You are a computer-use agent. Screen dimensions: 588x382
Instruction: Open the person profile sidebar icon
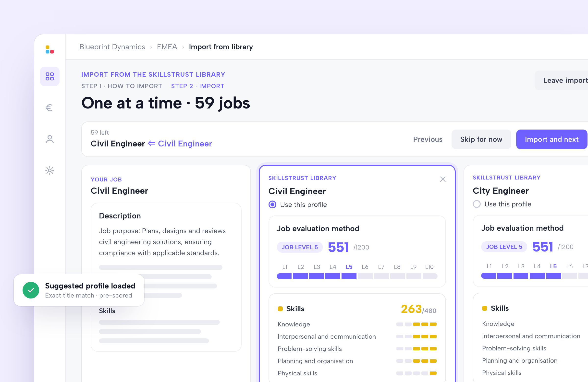pyautogui.click(x=50, y=139)
